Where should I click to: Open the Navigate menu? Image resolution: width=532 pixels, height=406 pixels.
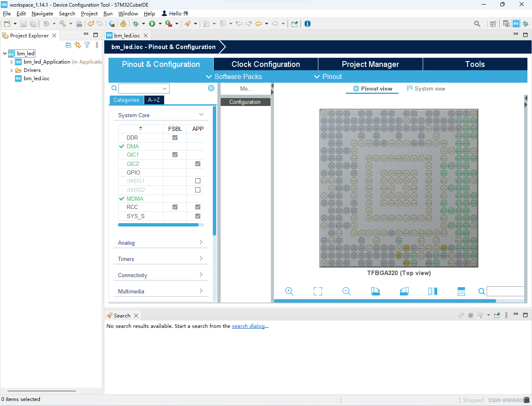point(42,14)
